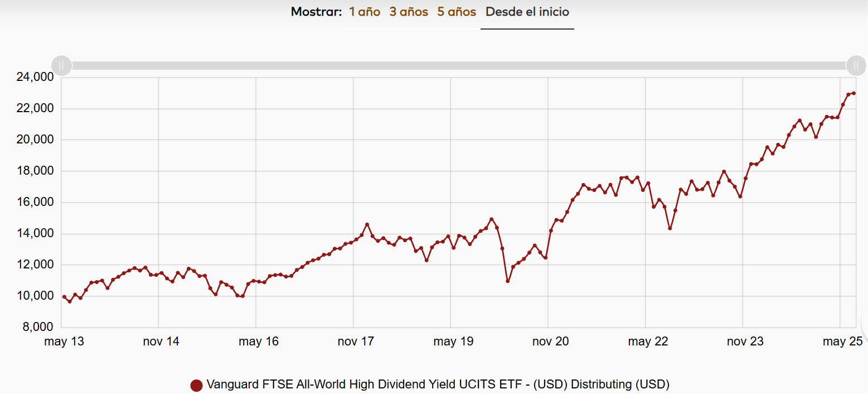
Task: Click the left range slider handle
Action: click(61, 65)
